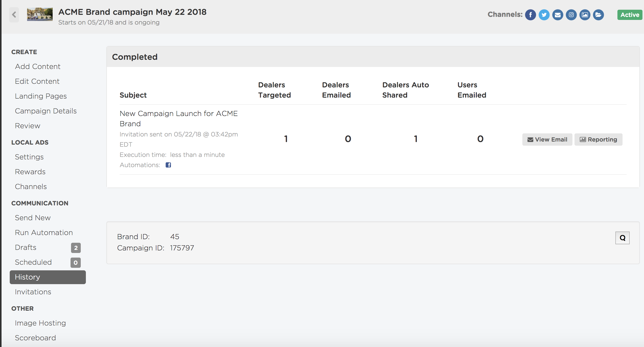Click the Facebook automation icon

(168, 165)
